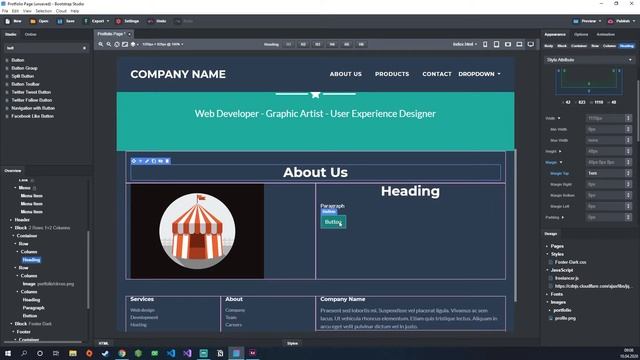This screenshot has height=360, width=640.
Task: Click the pencil edit icon on selected heading
Action: 147,161
